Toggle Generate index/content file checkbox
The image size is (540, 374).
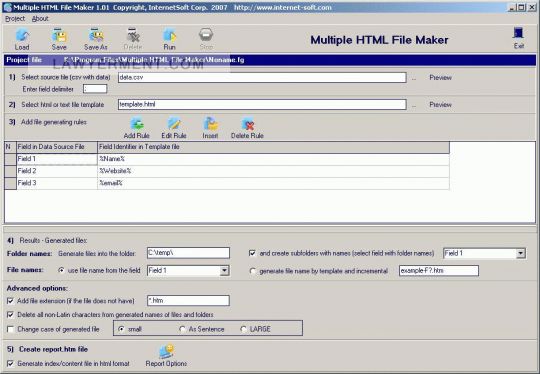coord(10,363)
